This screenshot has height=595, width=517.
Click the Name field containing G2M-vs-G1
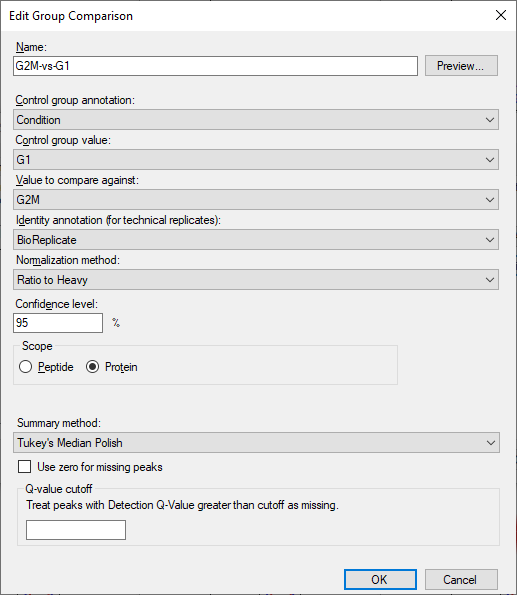point(215,66)
